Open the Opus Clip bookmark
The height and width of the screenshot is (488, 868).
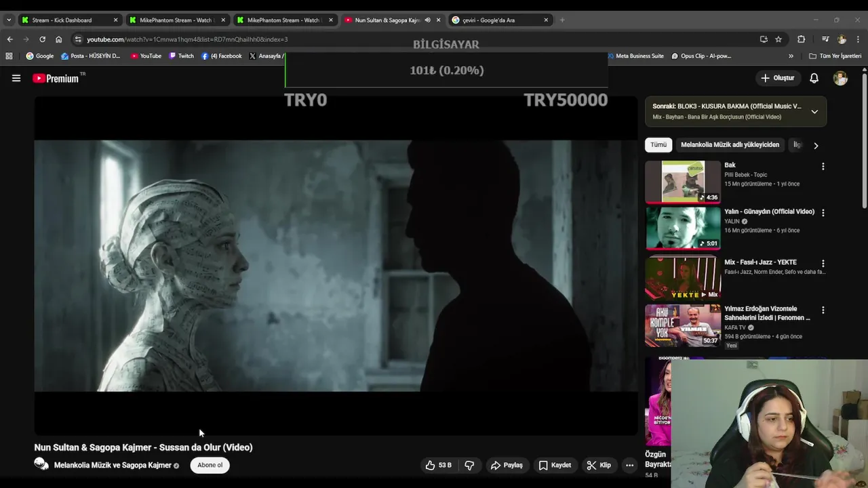click(702, 56)
